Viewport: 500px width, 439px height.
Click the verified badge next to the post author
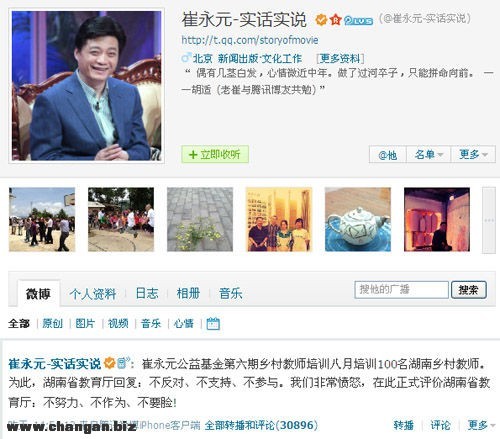[109, 363]
